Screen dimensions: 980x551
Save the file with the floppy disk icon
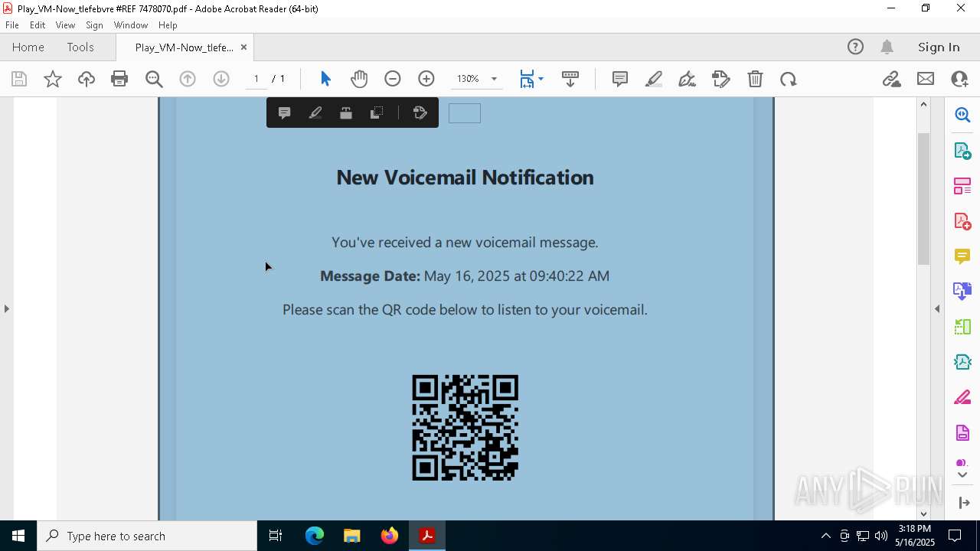[x=19, y=79]
